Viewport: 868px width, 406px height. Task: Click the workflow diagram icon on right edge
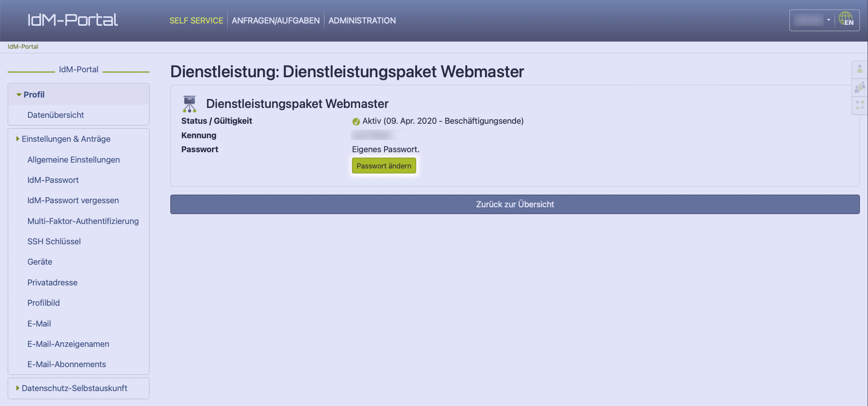859,105
